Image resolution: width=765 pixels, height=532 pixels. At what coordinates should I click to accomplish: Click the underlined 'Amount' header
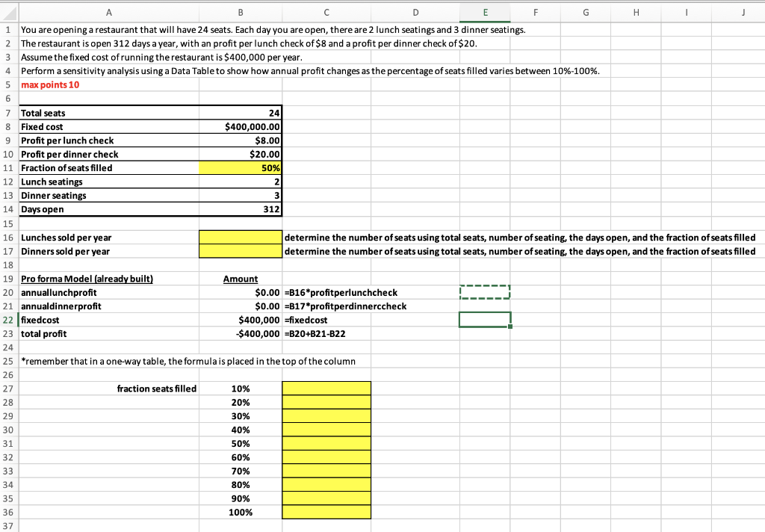tap(241, 279)
